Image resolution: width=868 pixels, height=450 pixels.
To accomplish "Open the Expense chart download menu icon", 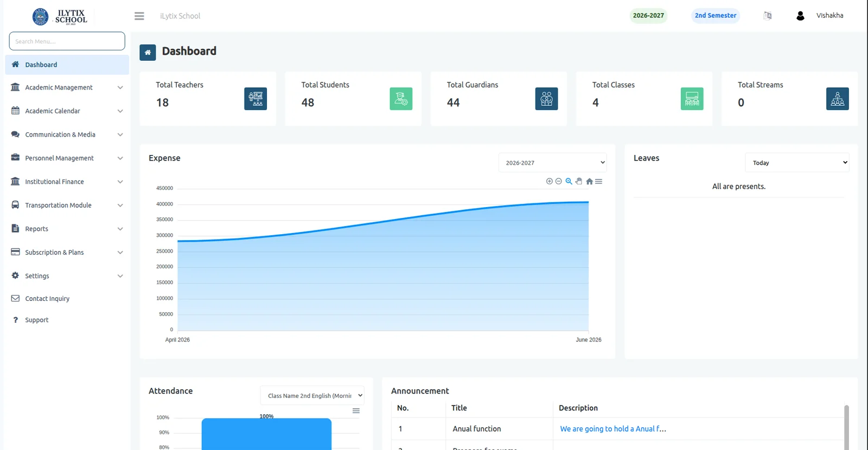I will click(599, 181).
